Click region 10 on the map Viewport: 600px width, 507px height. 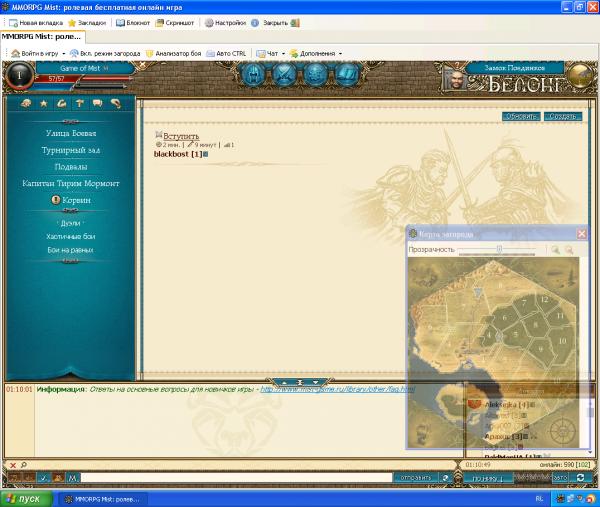(x=562, y=341)
